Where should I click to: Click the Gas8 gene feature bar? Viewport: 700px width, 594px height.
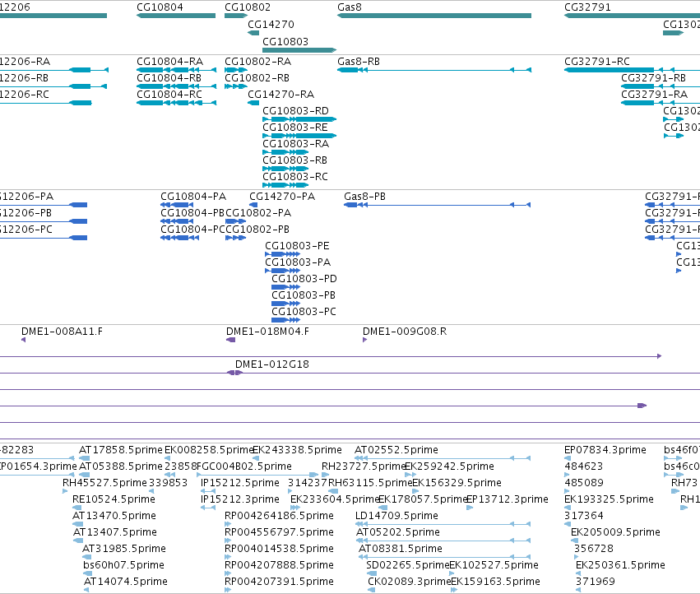[x=434, y=16]
